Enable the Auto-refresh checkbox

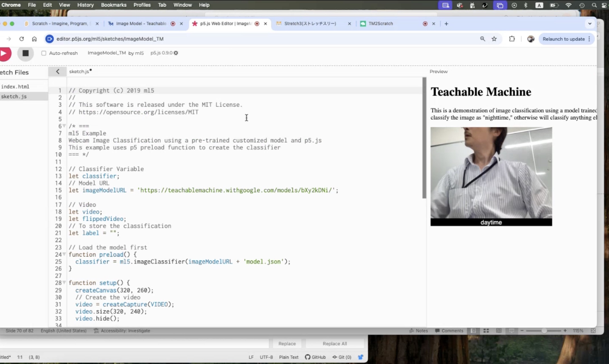44,53
